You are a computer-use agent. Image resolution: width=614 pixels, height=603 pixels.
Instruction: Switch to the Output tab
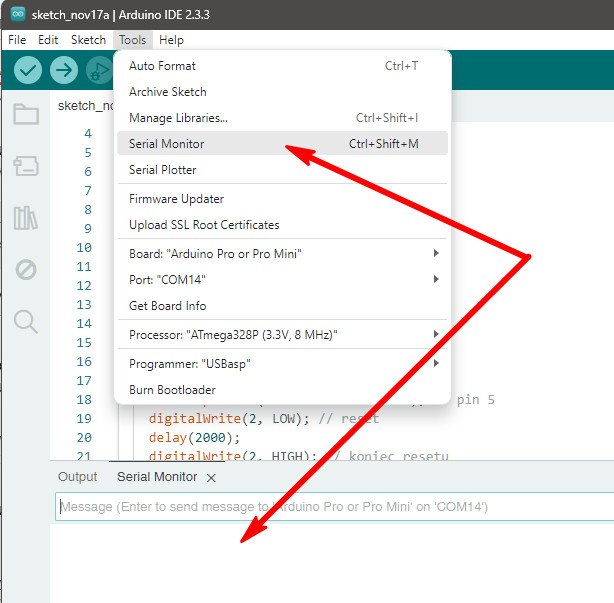tap(78, 477)
